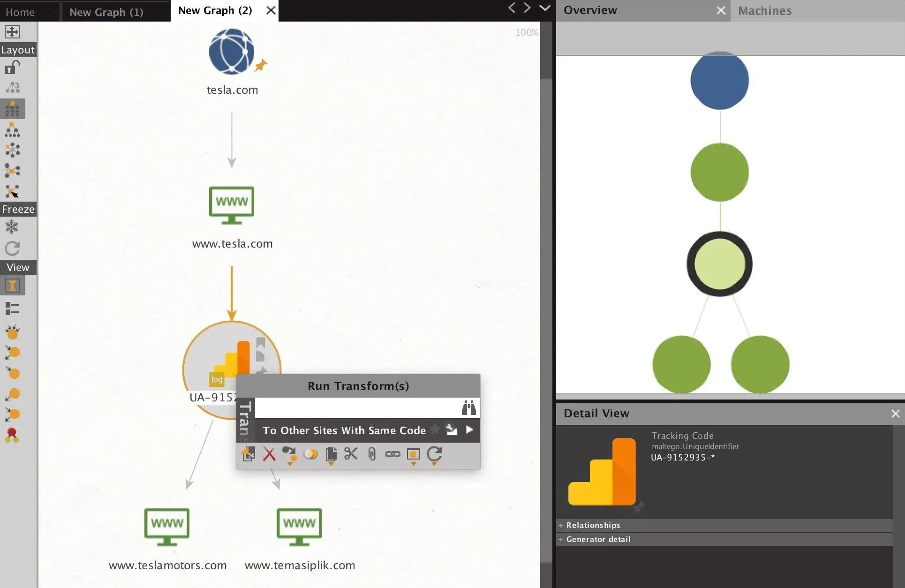Attach a file with the paperclip icon
The image size is (905, 588).
[372, 454]
